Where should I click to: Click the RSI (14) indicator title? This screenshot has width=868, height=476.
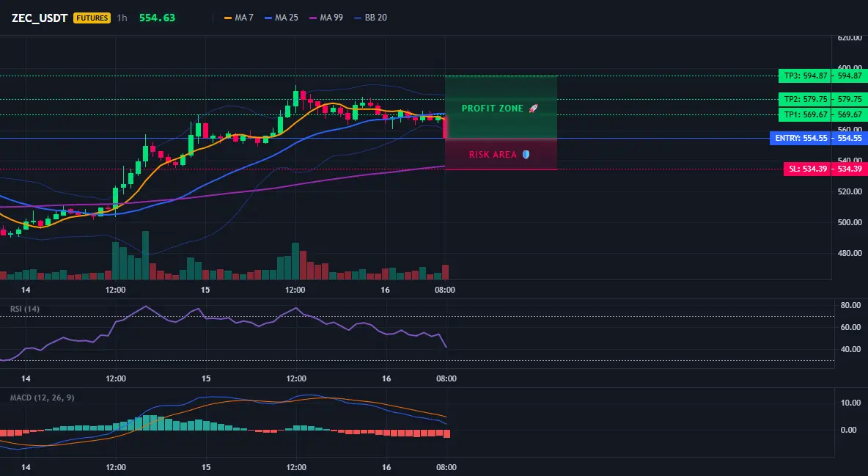click(x=25, y=309)
